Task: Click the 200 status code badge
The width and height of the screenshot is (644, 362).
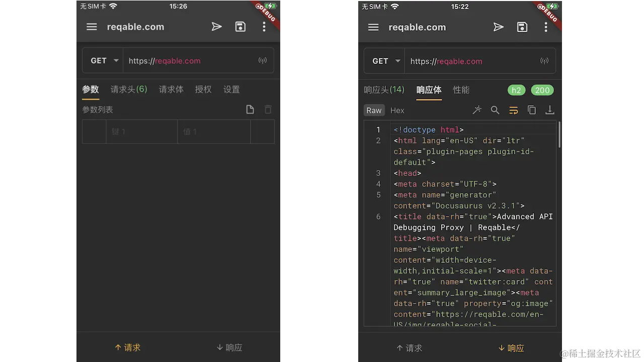Action: point(542,90)
